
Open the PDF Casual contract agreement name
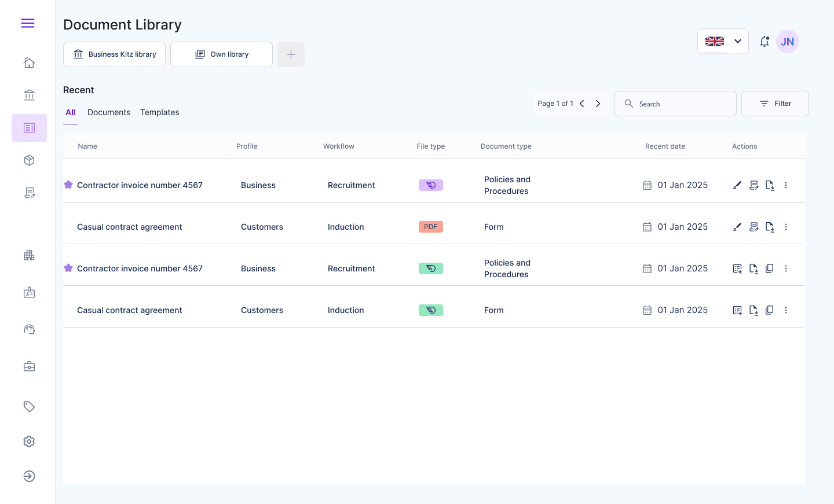pos(129,227)
